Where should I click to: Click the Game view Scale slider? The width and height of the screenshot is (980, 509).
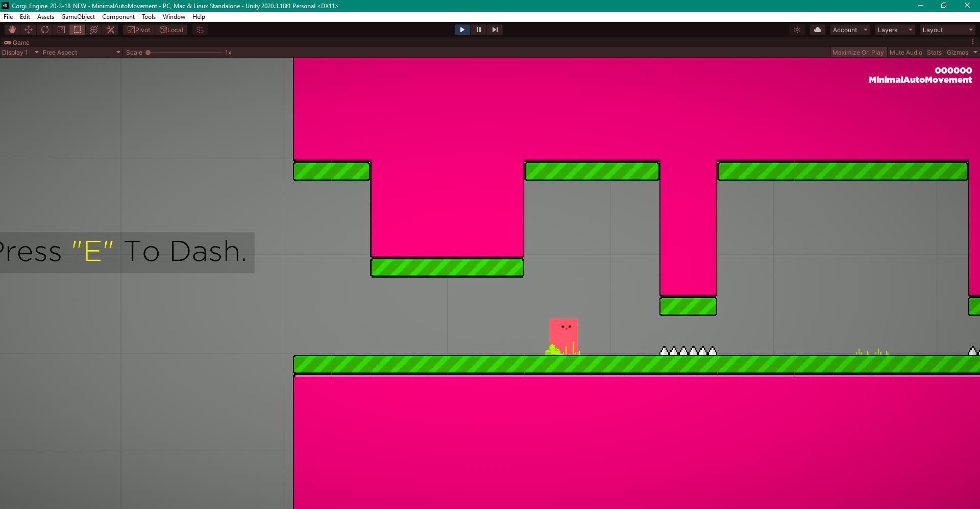tap(185, 53)
